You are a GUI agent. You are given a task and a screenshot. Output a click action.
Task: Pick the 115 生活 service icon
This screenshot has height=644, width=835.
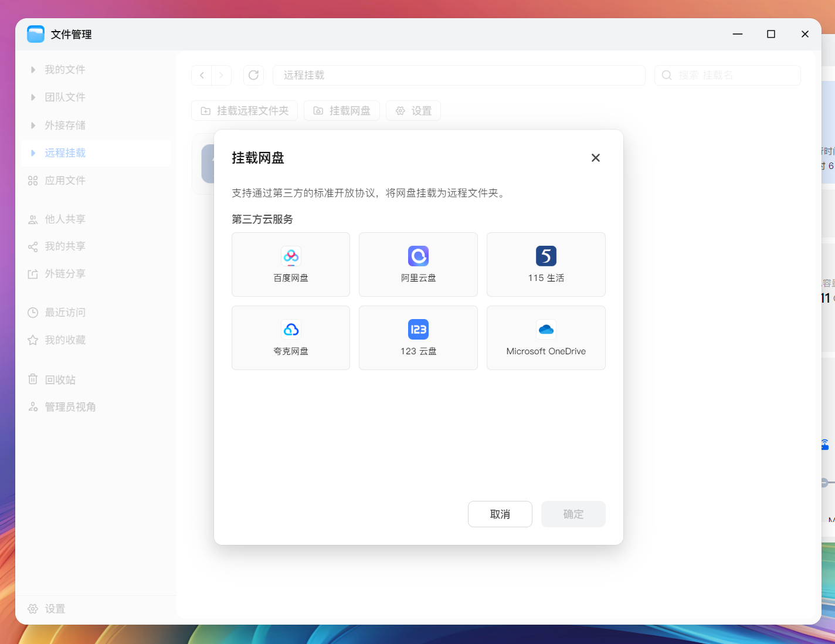click(546, 256)
